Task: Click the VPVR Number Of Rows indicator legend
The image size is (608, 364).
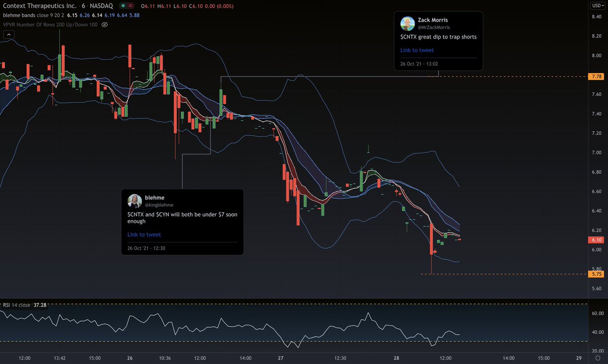Action: click(x=50, y=24)
